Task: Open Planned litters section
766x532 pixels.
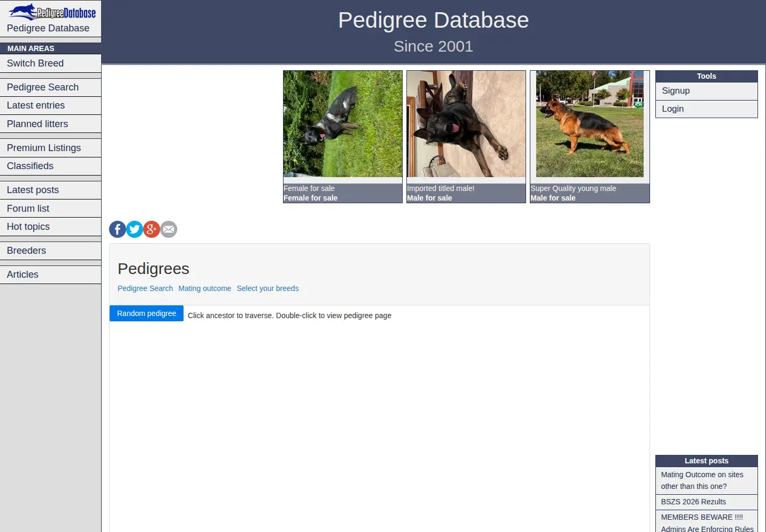Action: point(51,124)
